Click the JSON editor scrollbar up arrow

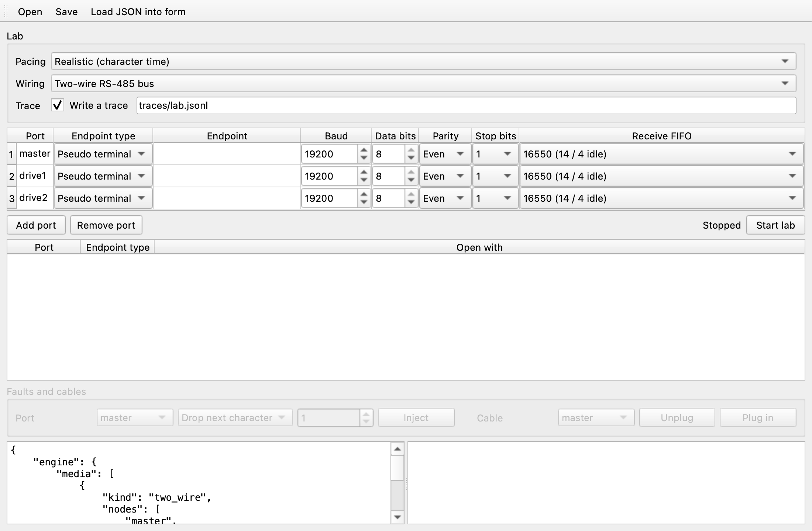tap(398, 449)
